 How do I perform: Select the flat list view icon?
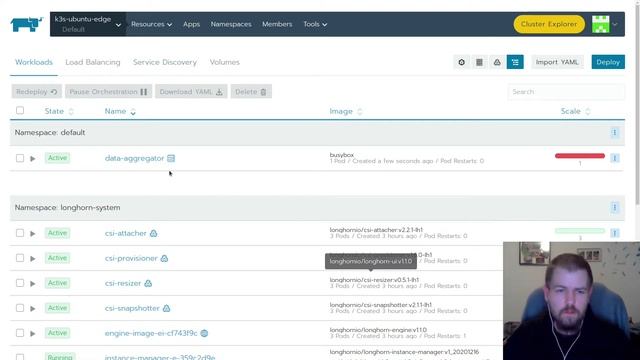(x=479, y=62)
